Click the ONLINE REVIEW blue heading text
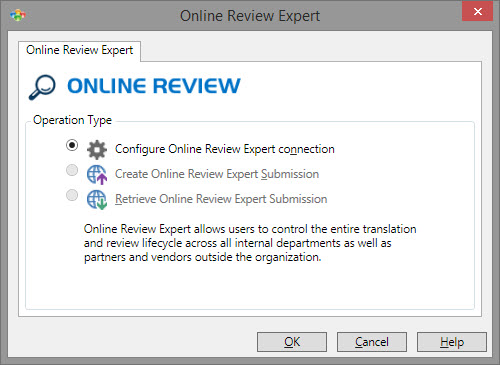This screenshot has width=500, height=365. coord(154,86)
